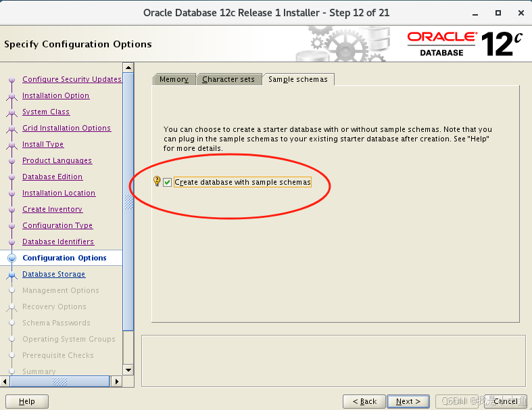Click the Help button
This screenshot has height=410, width=532.
click(x=27, y=401)
